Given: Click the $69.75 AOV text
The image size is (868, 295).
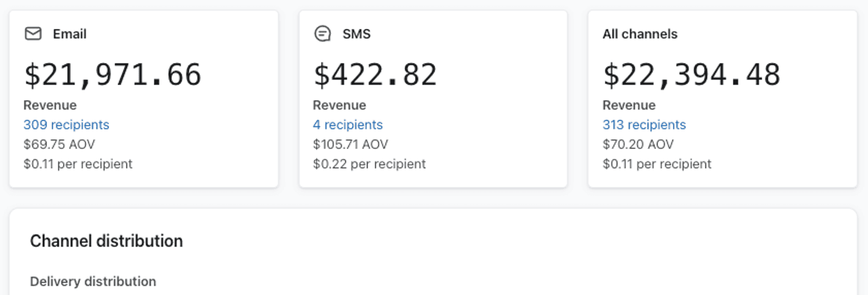Looking at the screenshot, I should (59, 144).
